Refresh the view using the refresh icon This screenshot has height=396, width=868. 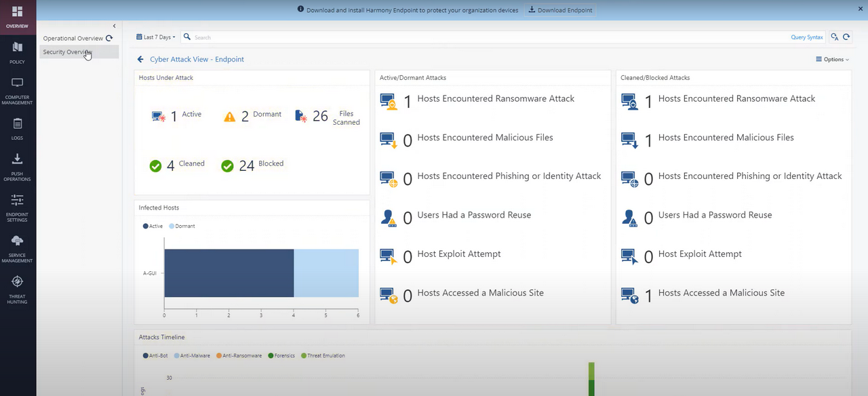(848, 37)
